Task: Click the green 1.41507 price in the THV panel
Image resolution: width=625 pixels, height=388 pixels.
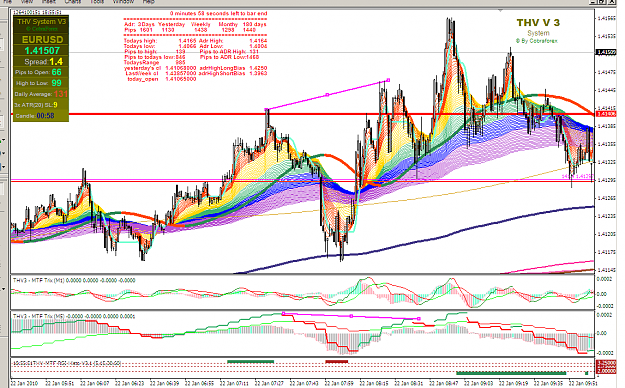Action: pos(42,51)
